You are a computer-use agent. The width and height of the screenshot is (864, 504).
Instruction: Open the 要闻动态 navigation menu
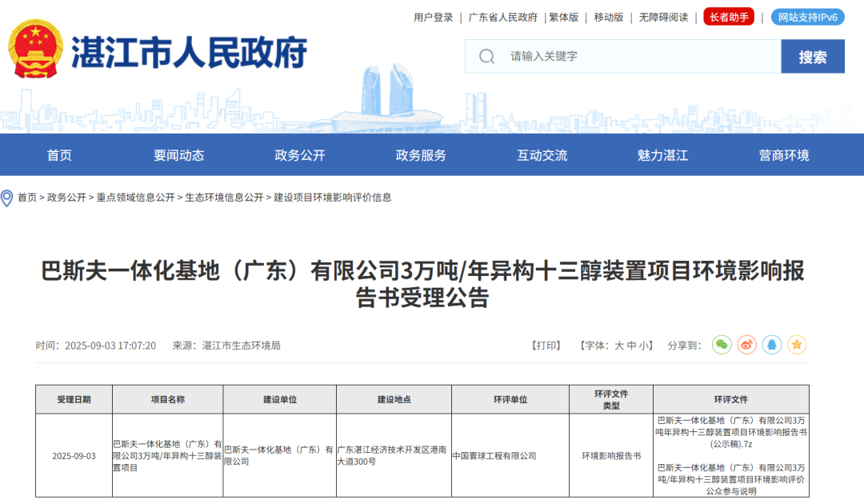(178, 156)
